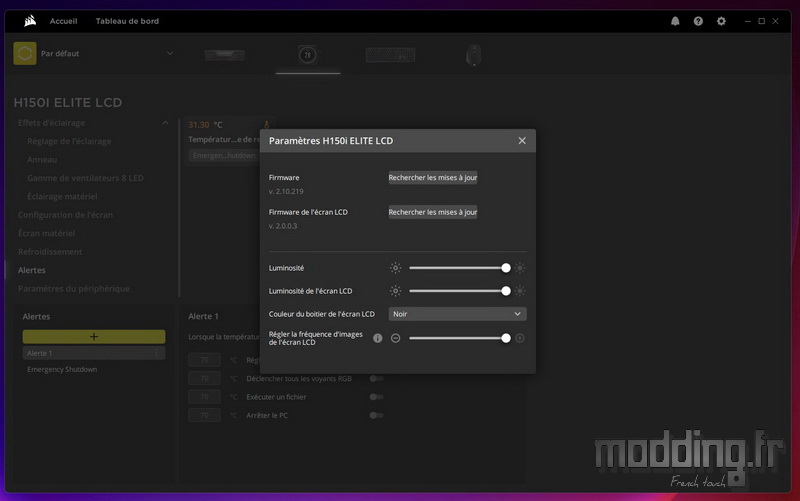
Task: Click the 31.30 °C temperature reading
Action: [205, 124]
